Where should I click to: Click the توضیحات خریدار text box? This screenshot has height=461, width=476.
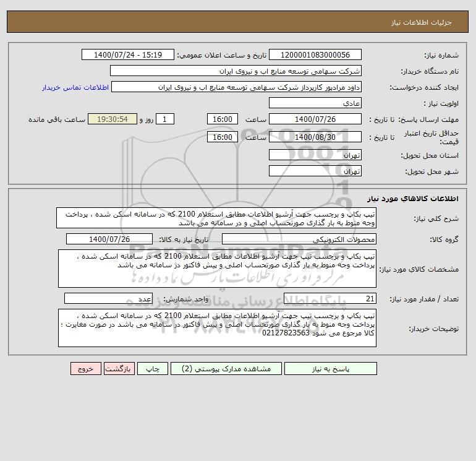click(217, 328)
